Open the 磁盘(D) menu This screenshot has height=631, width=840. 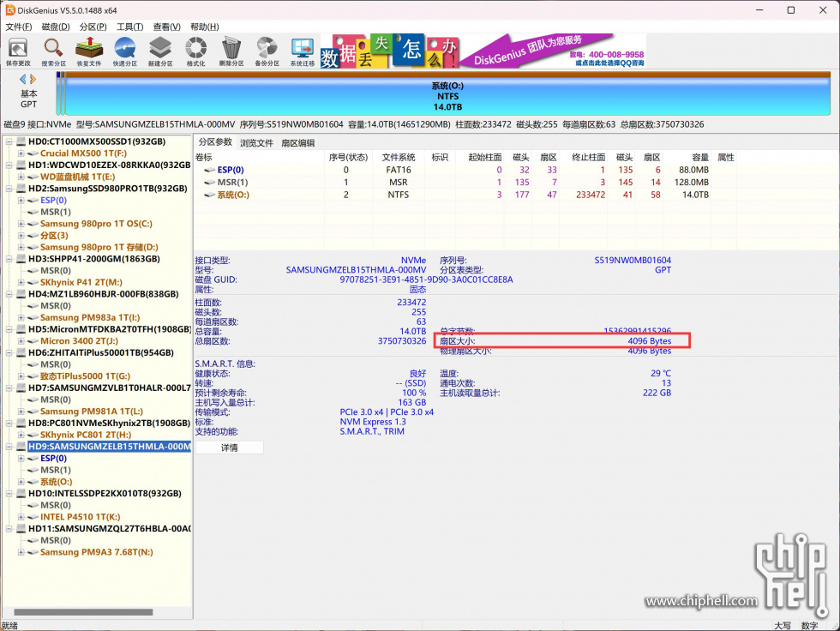tap(56, 27)
